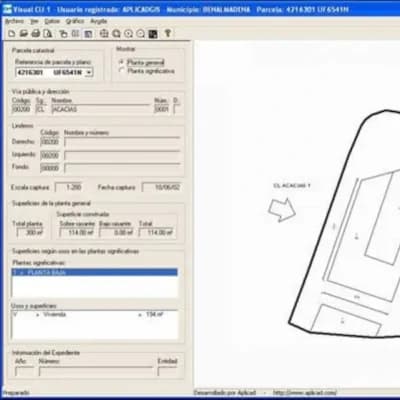Select the Planta general radio button
Image resolution: width=400 pixels, height=400 pixels.
pyautogui.click(x=122, y=62)
